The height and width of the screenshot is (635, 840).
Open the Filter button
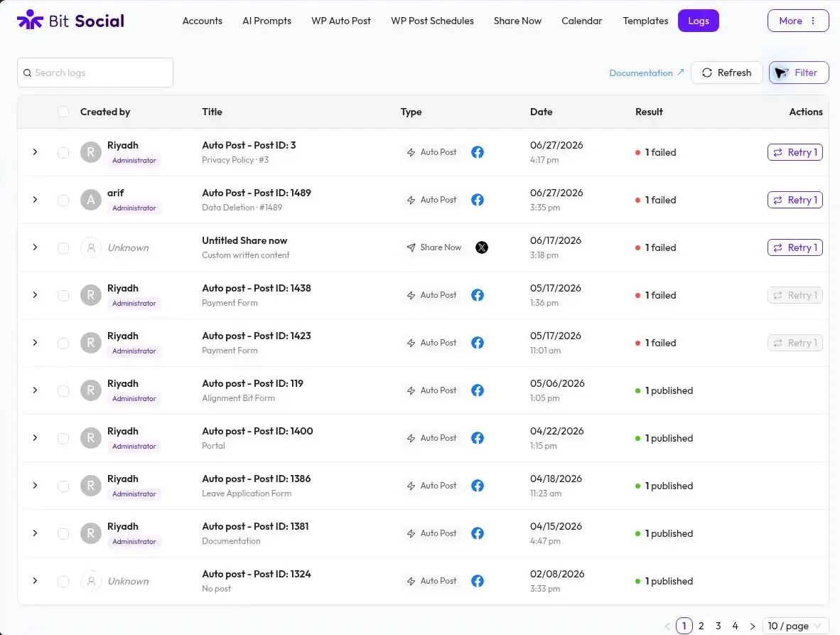798,73
